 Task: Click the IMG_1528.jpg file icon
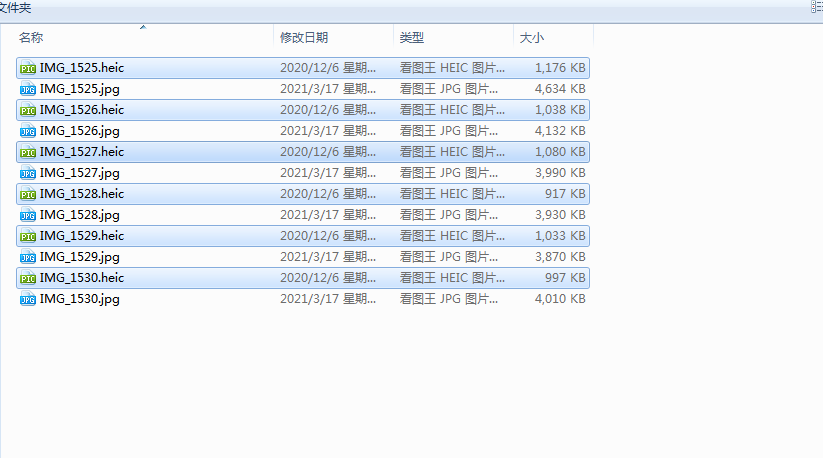click(28, 215)
